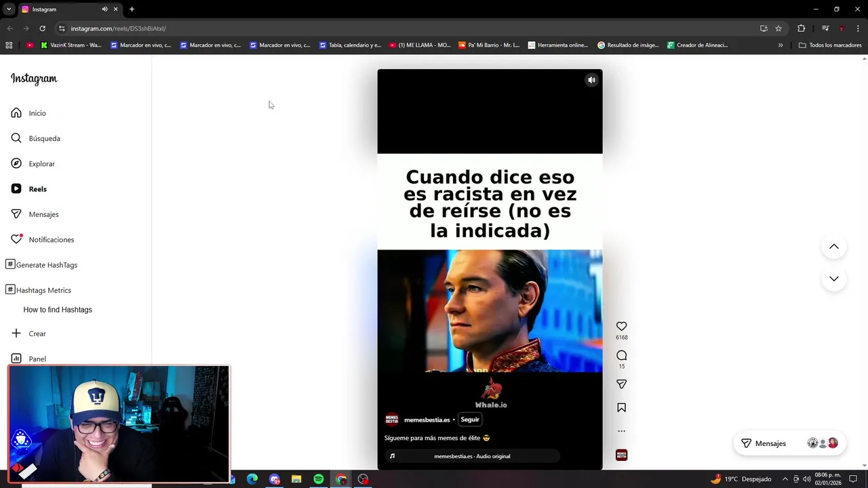The height and width of the screenshot is (488, 868).
Task: Select Reels in the sidebar
Action: click(28, 189)
